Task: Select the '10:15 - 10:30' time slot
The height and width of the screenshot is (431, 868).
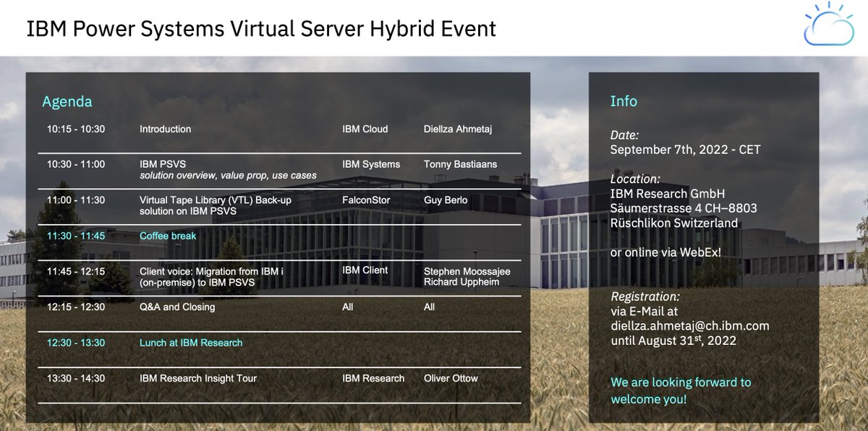Action: 76,129
